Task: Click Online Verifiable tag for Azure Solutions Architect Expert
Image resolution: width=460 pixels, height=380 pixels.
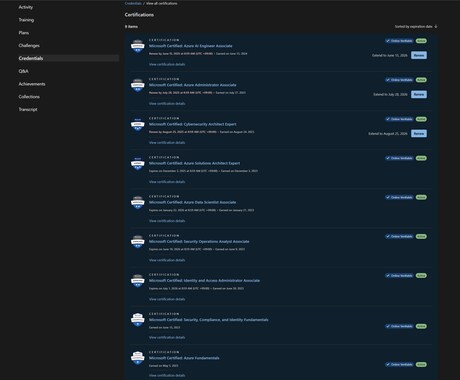Action: point(399,158)
